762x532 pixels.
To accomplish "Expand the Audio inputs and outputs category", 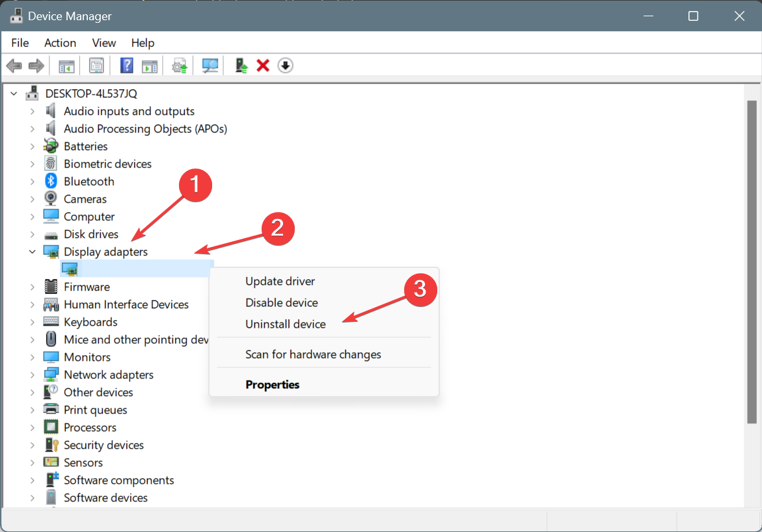I will [32, 111].
